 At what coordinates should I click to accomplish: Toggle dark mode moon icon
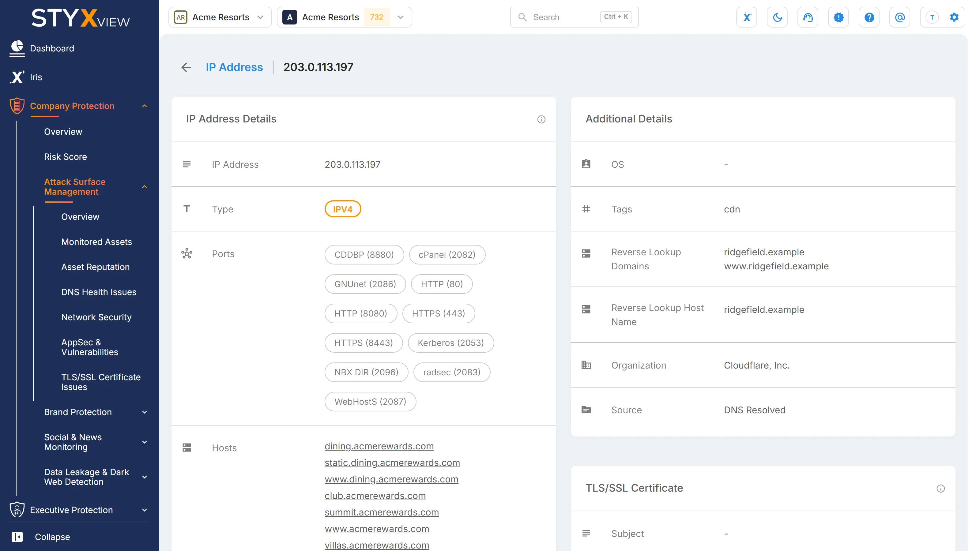click(777, 17)
